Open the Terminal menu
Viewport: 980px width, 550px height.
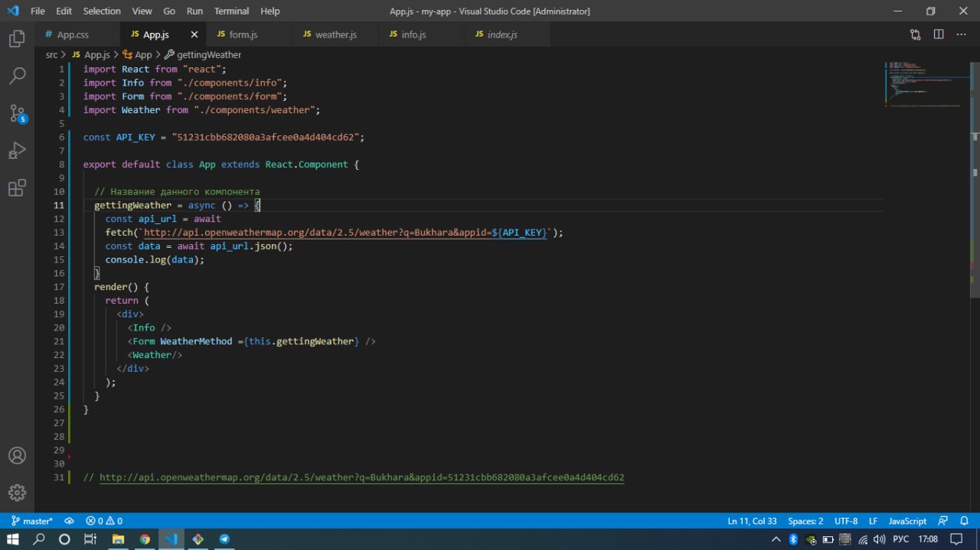[x=231, y=11]
